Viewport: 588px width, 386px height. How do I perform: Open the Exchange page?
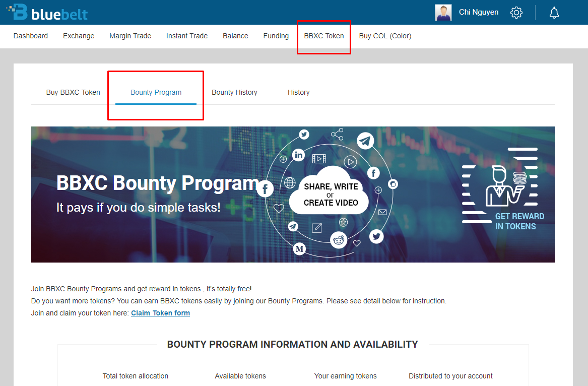coord(79,36)
